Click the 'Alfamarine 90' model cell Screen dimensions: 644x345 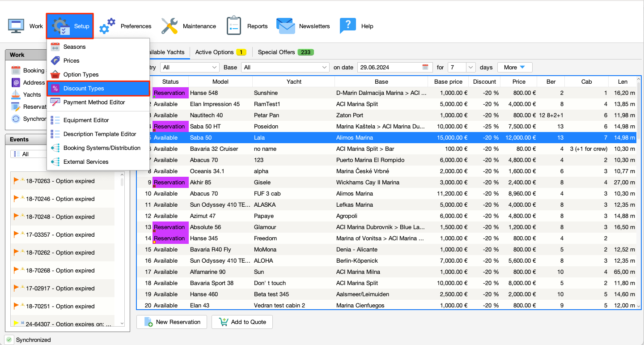coord(220,272)
